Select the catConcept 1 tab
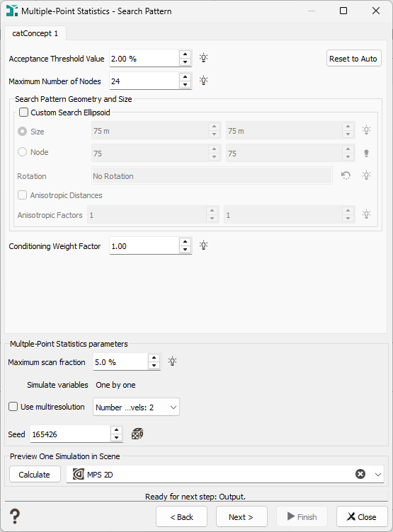Image resolution: width=393 pixels, height=532 pixels. click(x=35, y=33)
